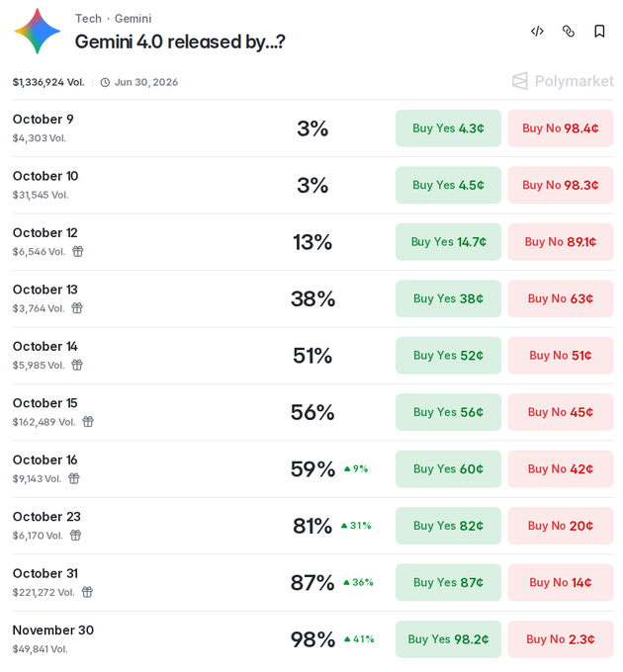Image resolution: width=623 pixels, height=672 pixels.
Task: Open rewards gift icon for October 15
Action: [88, 422]
